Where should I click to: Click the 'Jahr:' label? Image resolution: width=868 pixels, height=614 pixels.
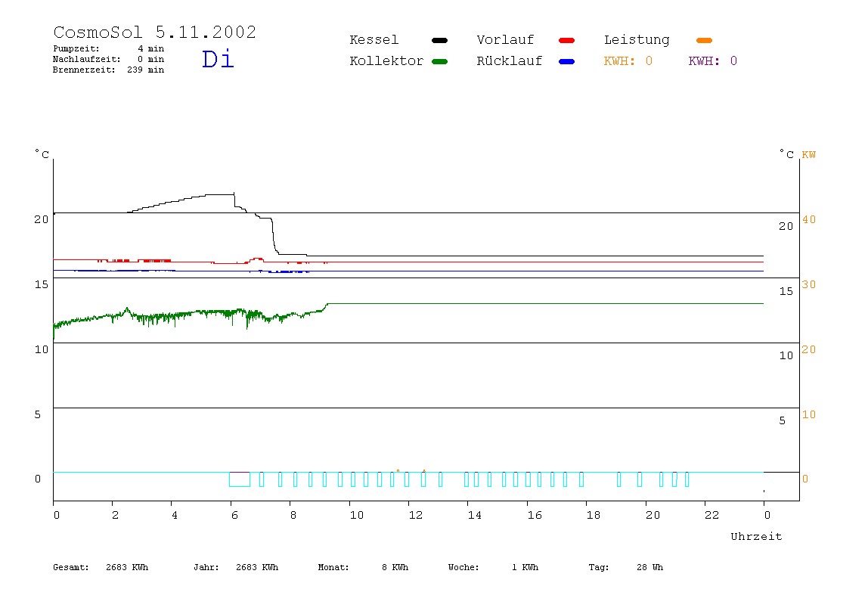pyautogui.click(x=206, y=567)
